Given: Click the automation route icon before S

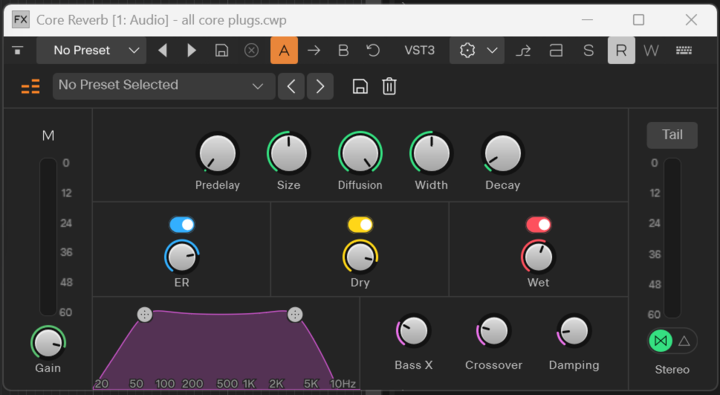Looking at the screenshot, I should 523,51.
